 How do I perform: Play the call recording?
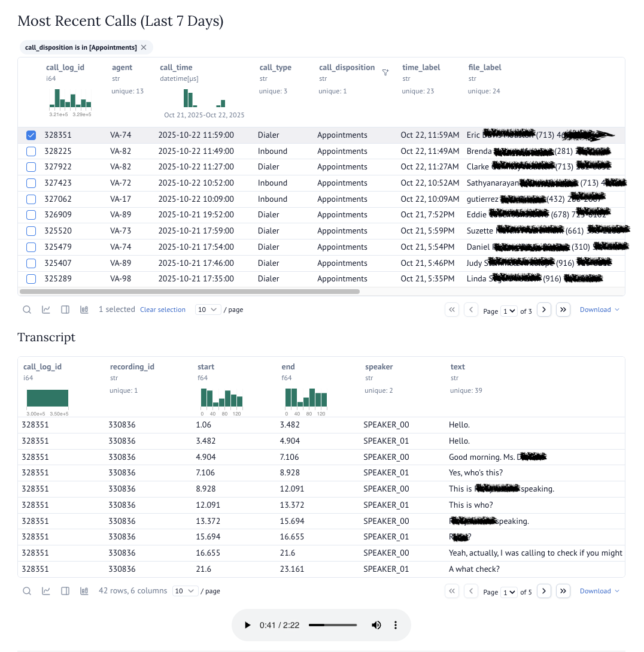248,624
